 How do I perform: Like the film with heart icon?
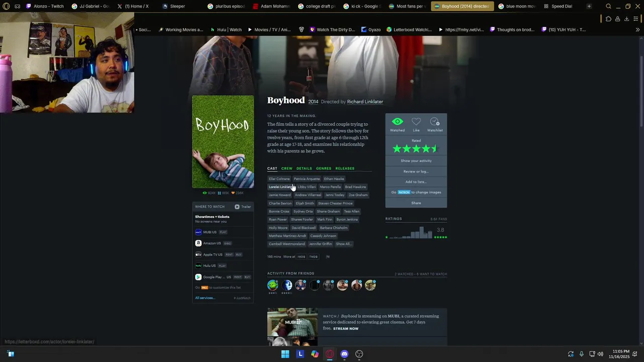click(x=416, y=122)
